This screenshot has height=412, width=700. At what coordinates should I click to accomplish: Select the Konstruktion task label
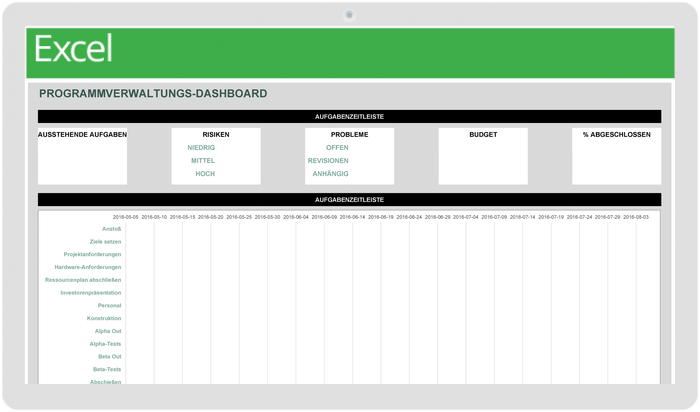tap(104, 318)
